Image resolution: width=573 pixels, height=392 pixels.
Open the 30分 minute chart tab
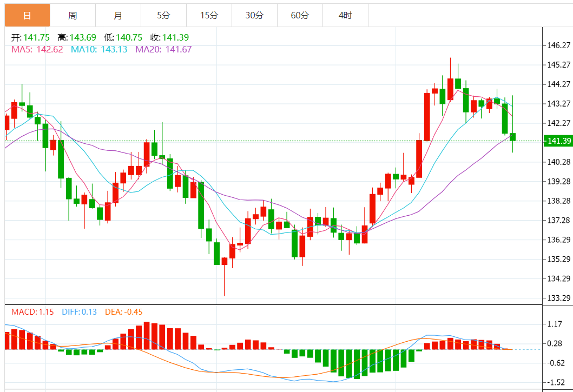(x=254, y=15)
